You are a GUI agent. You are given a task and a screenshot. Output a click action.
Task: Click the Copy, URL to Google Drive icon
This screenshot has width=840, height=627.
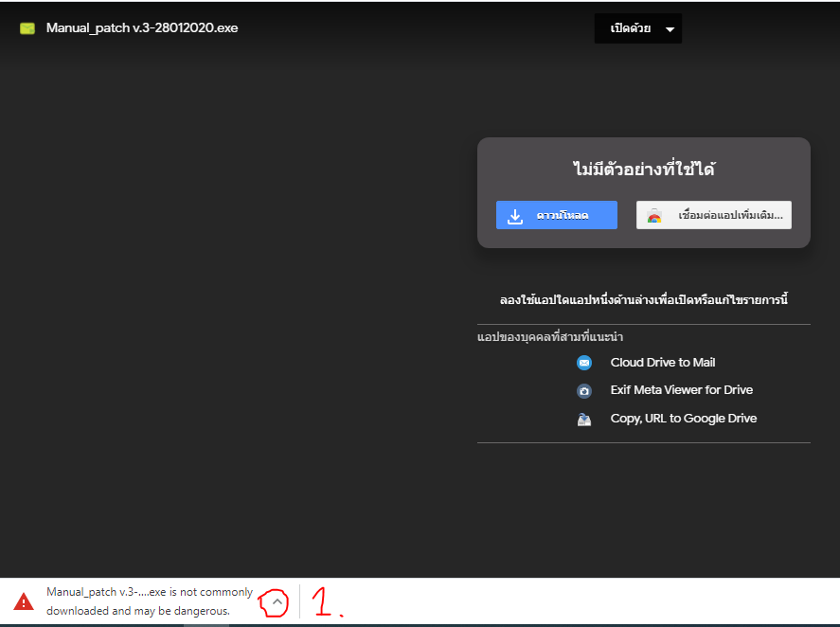584,419
